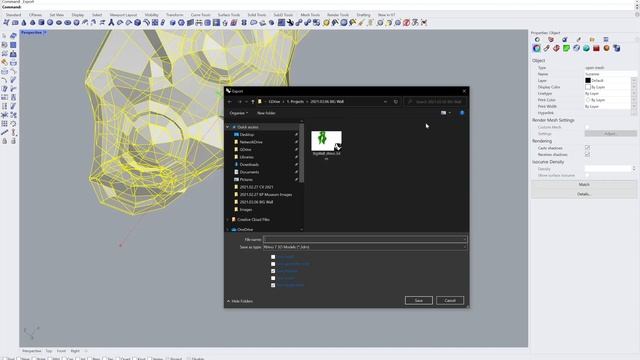
Task: Click the teal sphere icon in Properties panel
Action: 586,48
